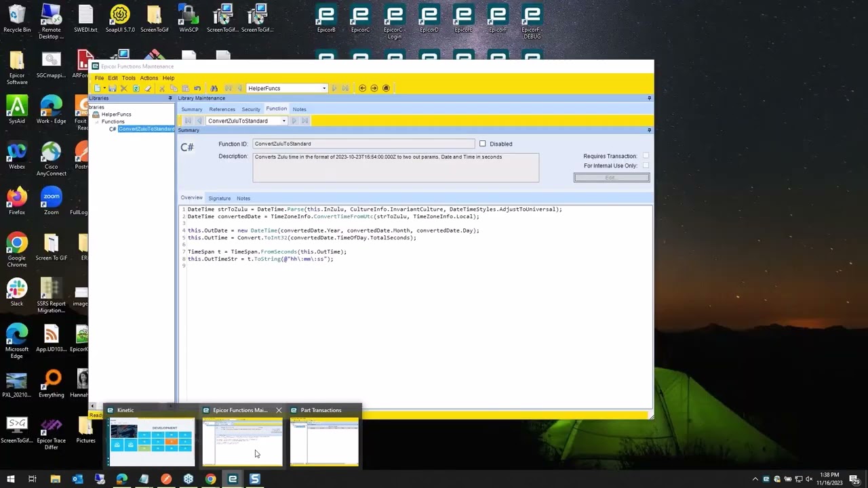Open the HelperFuncs library dropdown

pos(324,88)
